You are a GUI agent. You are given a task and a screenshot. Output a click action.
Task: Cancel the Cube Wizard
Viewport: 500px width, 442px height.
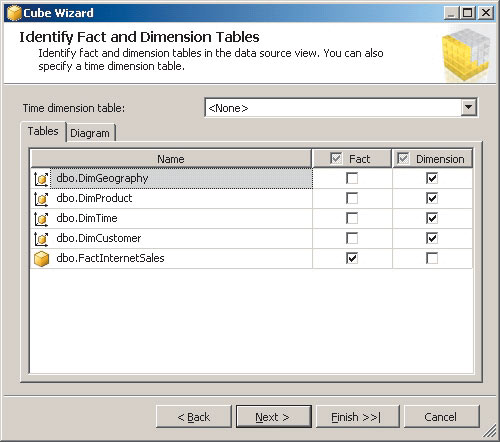(x=442, y=417)
